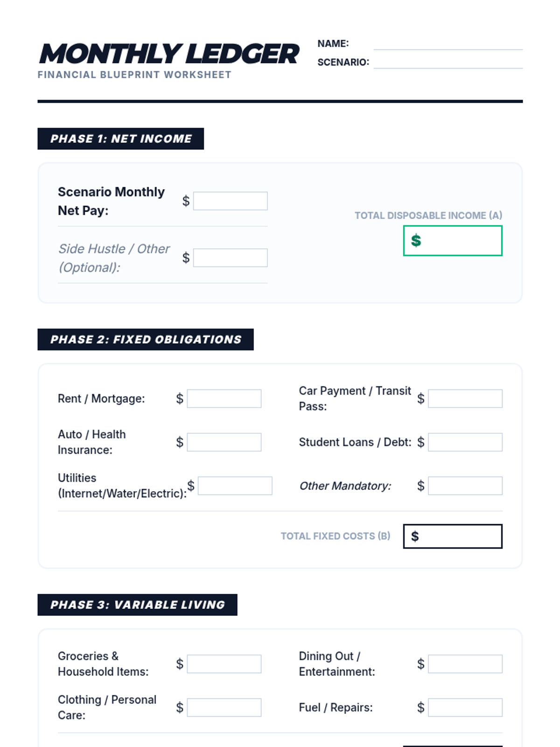Select Groceries & Household Items field
The width and height of the screenshot is (560, 747).
coord(224,664)
